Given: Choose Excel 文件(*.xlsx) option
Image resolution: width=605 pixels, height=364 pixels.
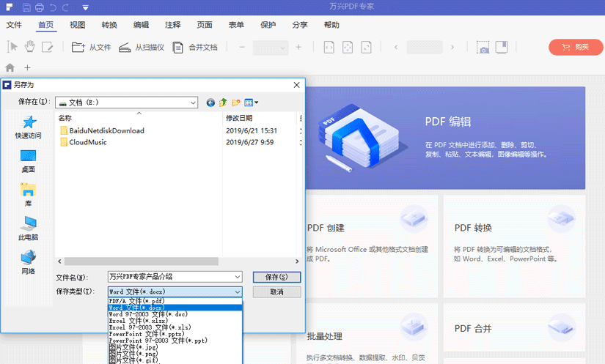Looking at the screenshot, I should point(175,321).
